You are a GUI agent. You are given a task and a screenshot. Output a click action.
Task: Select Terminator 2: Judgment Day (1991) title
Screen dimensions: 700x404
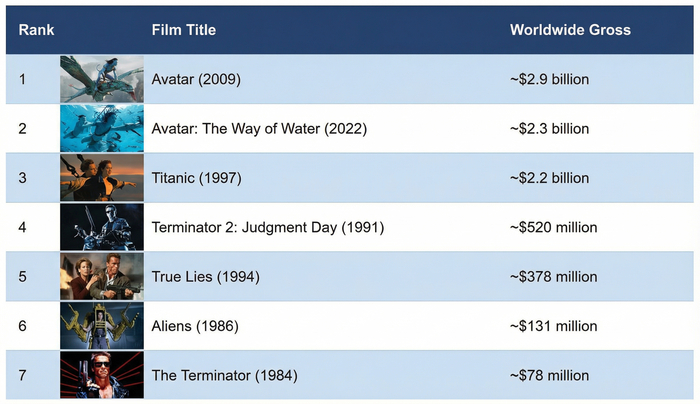(x=267, y=228)
